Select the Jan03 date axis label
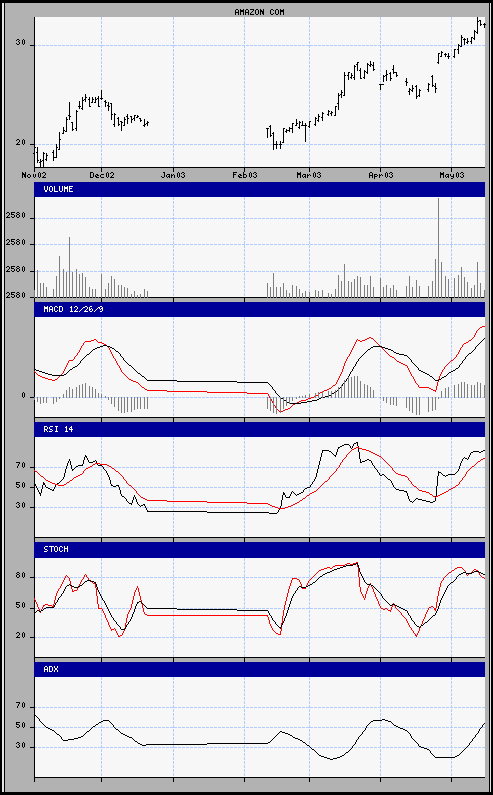Screen dimensions: 493x795 click(x=173, y=175)
